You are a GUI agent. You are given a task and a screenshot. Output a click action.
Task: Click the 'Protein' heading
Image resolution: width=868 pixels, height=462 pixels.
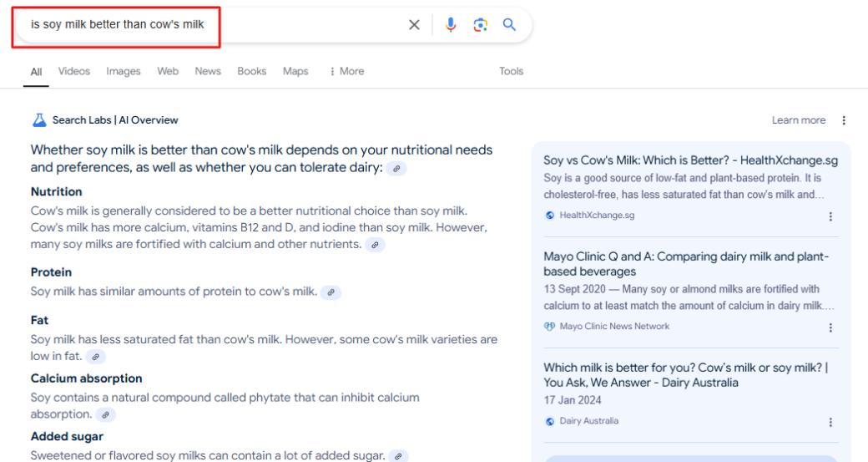(51, 272)
